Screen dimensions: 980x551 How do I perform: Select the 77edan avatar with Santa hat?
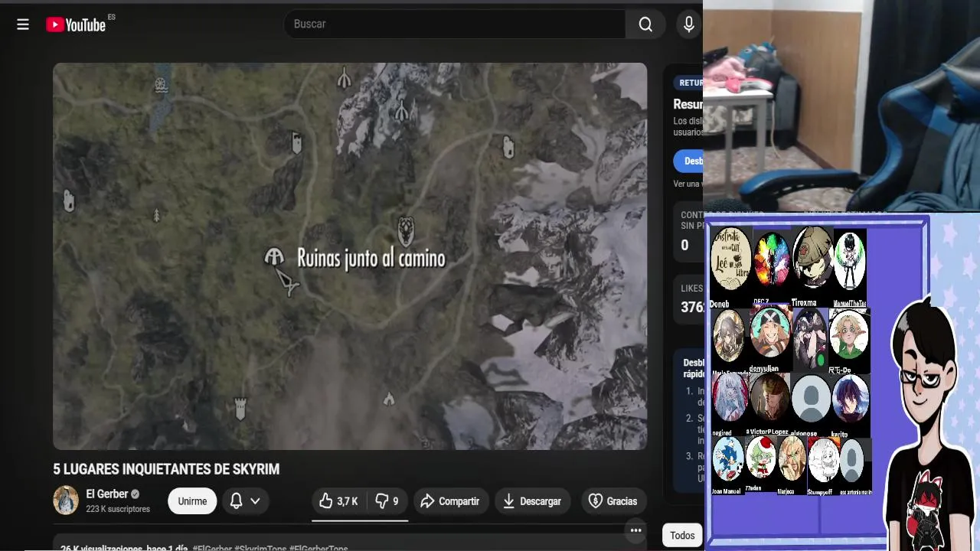[761, 458]
